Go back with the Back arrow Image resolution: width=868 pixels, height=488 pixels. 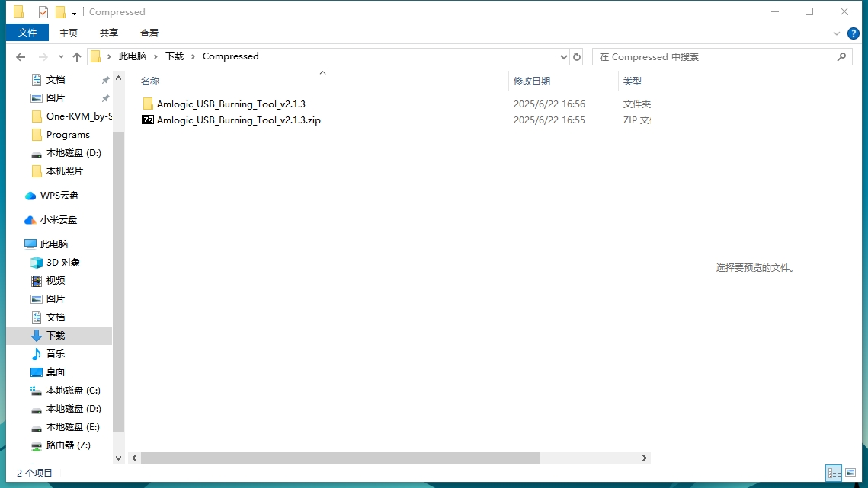[21, 56]
